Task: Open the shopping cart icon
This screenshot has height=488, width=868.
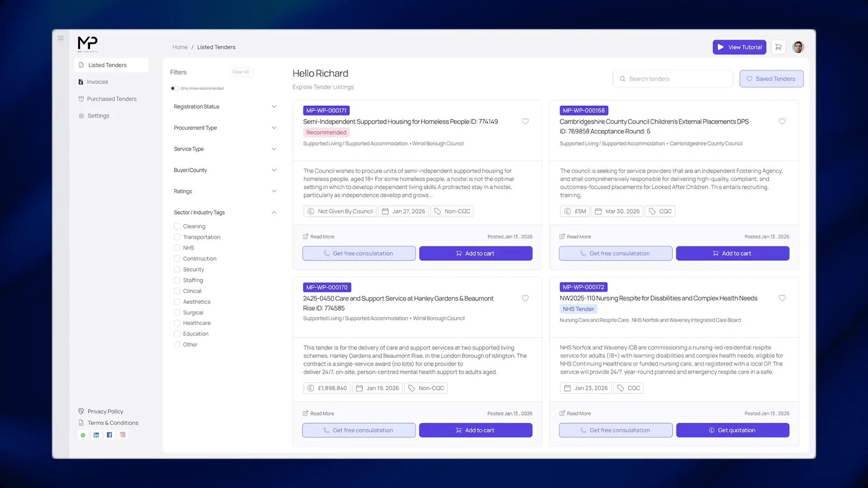Action: 778,47
